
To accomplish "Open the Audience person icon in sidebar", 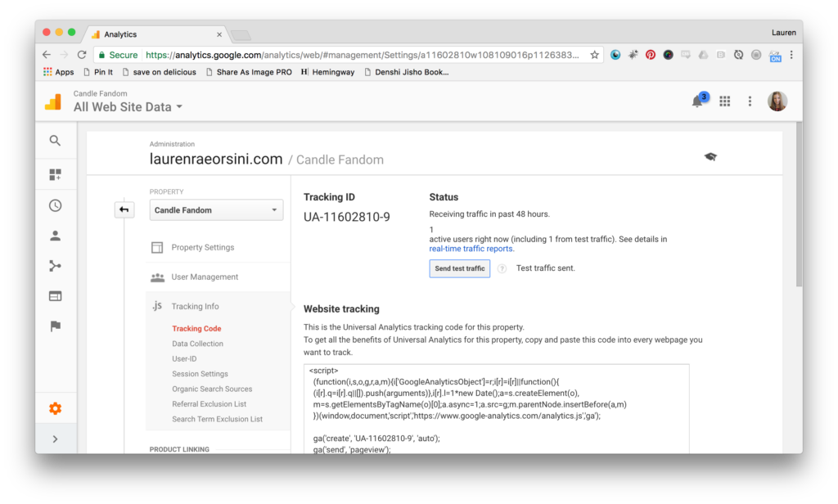I will [55, 236].
